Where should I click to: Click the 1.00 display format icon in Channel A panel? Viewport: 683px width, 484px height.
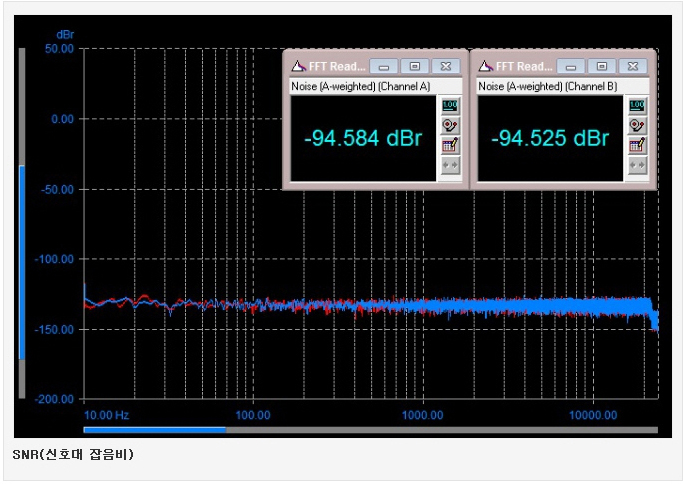click(450, 105)
